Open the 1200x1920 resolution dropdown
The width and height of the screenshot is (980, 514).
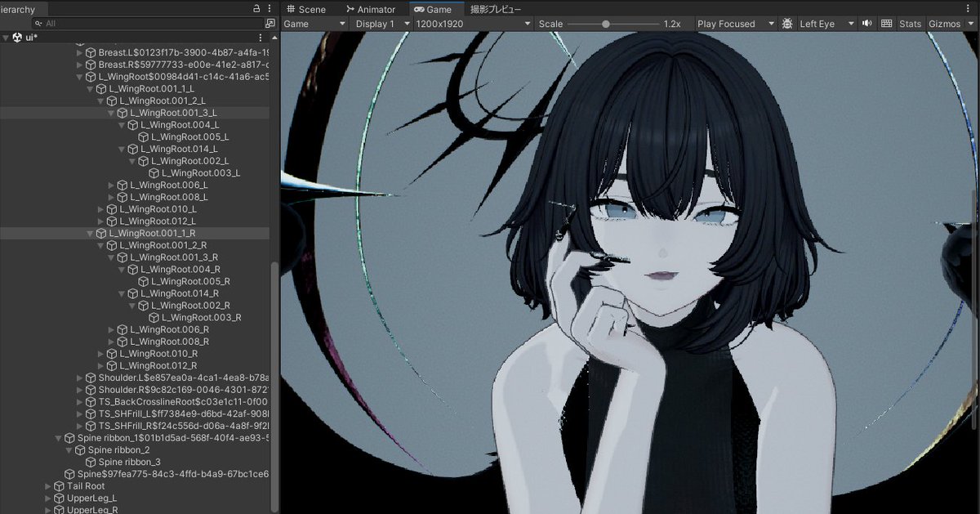tap(474, 24)
